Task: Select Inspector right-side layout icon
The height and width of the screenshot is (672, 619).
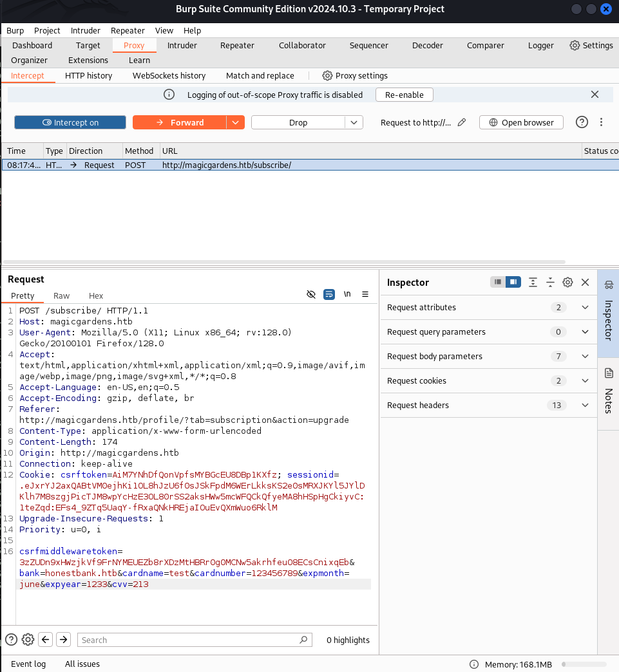Action: tap(513, 282)
